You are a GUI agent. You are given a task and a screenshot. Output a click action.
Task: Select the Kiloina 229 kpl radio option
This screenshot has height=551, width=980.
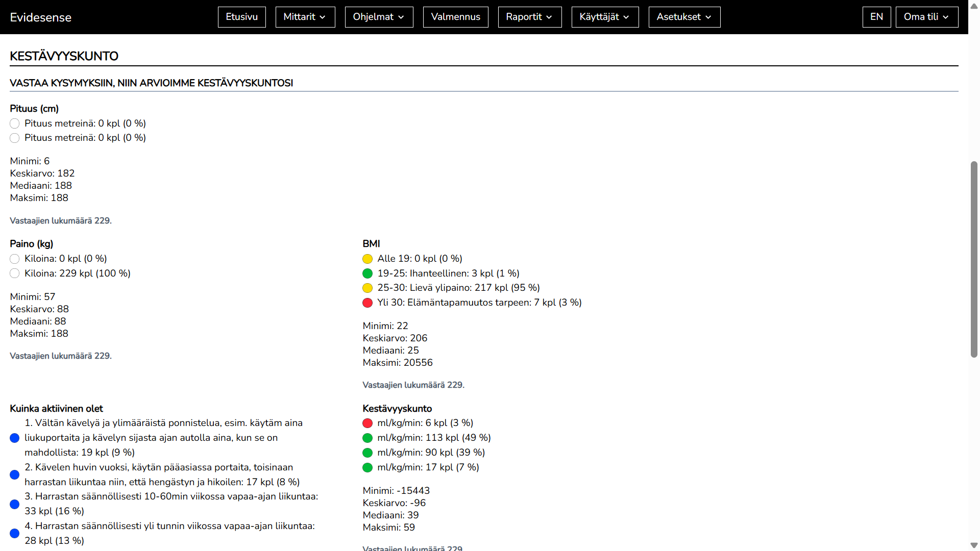click(15, 273)
